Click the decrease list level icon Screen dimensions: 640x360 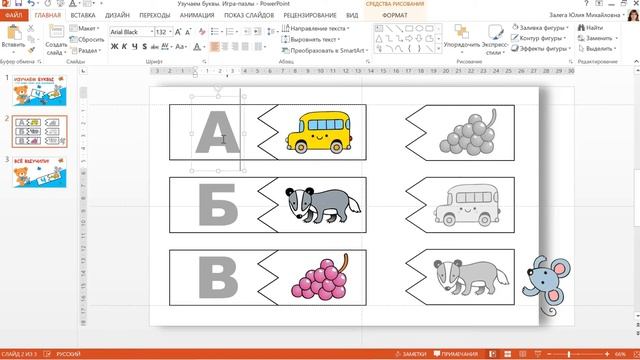point(247,32)
